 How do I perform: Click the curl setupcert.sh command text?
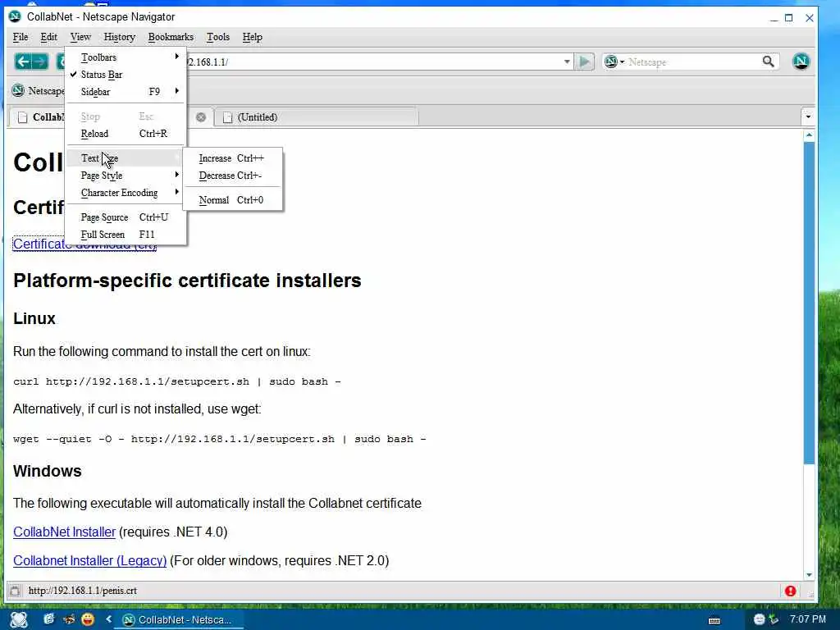(177, 381)
